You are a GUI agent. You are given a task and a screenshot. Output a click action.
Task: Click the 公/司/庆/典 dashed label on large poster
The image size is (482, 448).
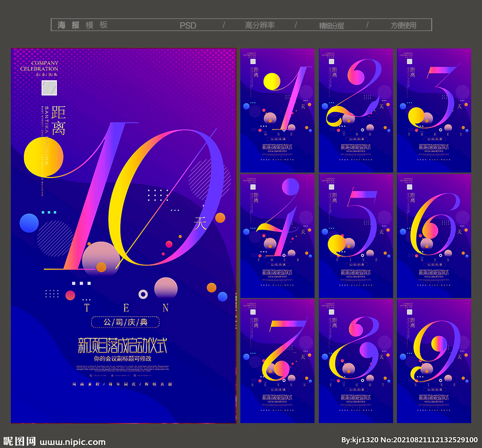click(125, 322)
